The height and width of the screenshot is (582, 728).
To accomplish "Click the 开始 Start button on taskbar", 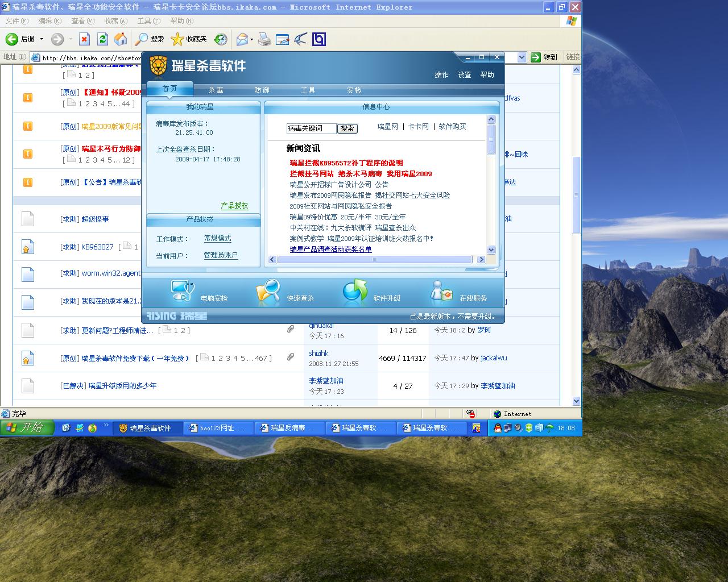I will [27, 428].
